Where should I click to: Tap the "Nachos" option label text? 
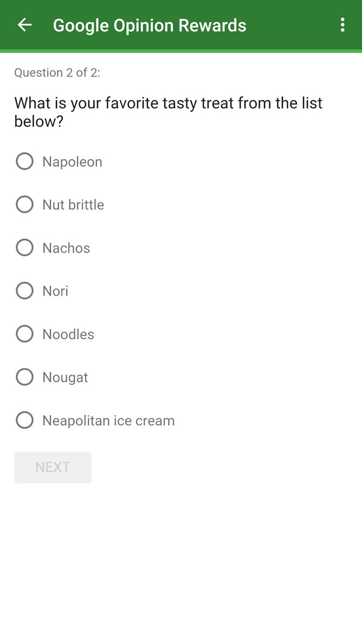coord(66,248)
